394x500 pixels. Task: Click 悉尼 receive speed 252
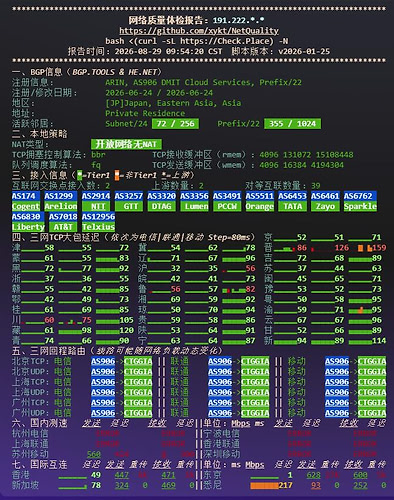(x=360, y=485)
